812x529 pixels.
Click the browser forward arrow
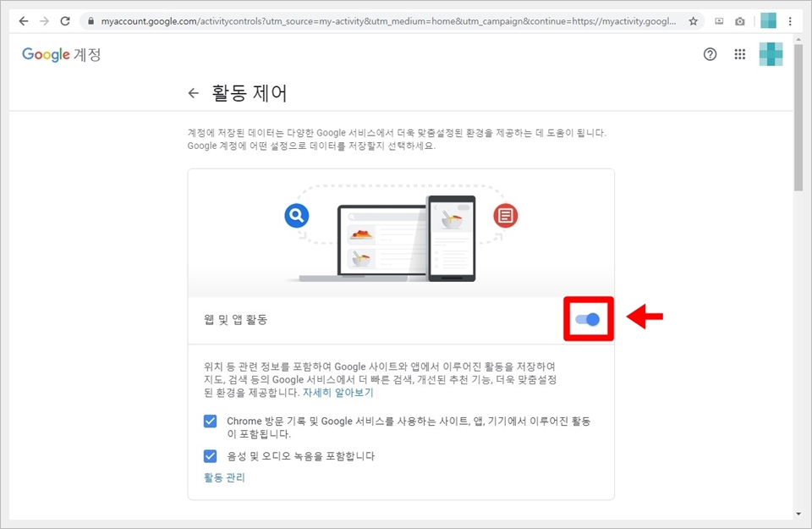coord(45,21)
